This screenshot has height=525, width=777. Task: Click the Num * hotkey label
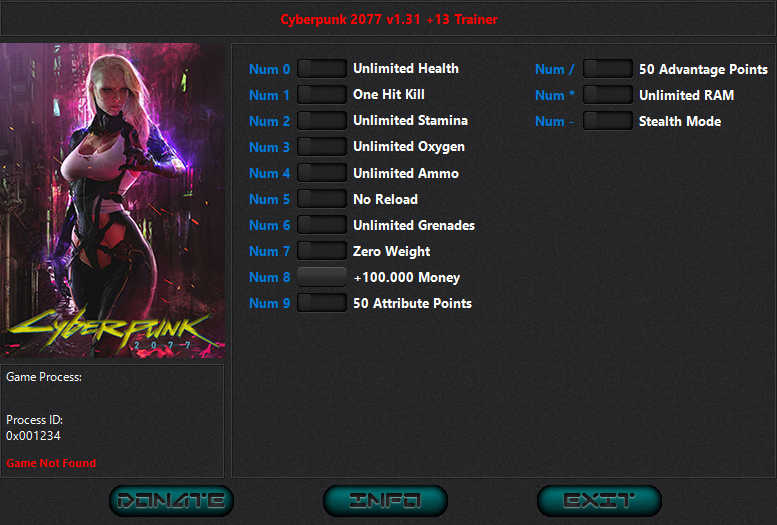(555, 95)
